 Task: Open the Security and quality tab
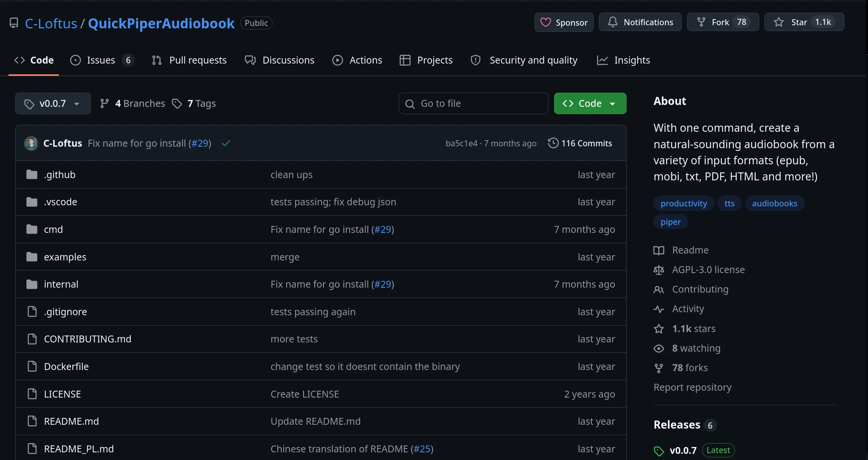[524, 60]
